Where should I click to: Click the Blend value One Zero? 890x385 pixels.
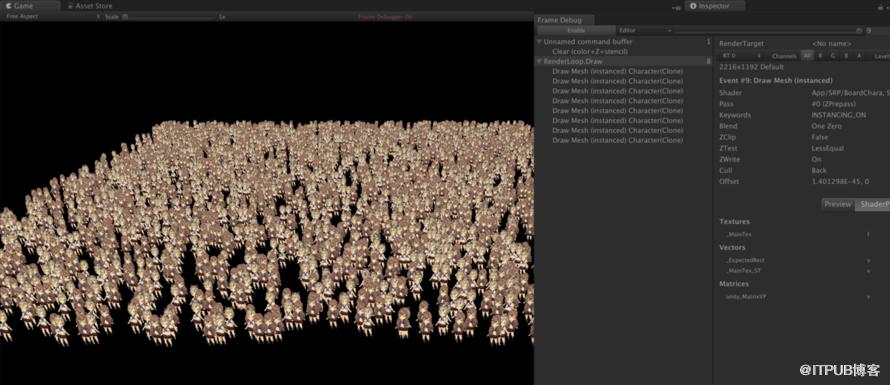827,126
